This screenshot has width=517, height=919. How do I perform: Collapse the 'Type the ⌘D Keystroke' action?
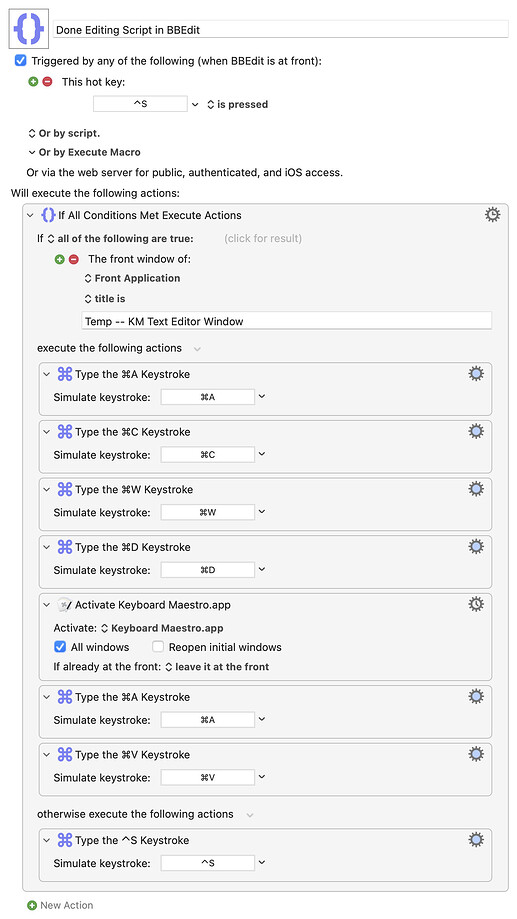(47, 547)
